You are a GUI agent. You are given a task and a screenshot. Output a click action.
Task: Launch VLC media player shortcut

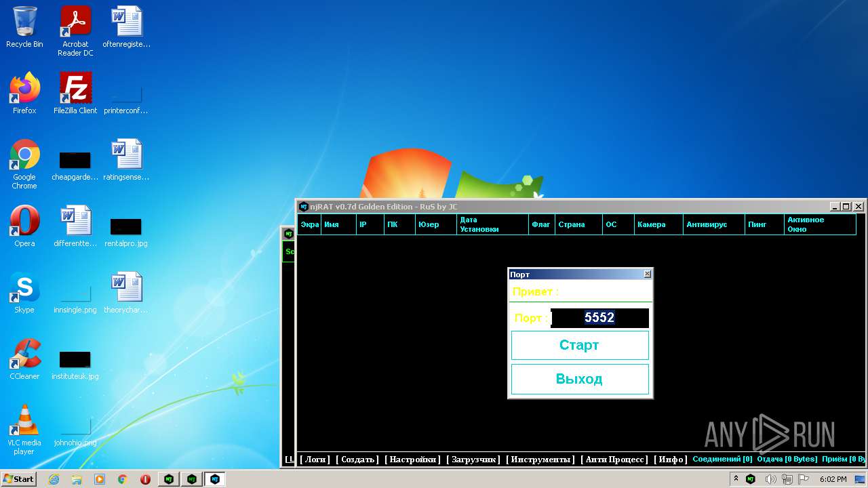tap(24, 430)
